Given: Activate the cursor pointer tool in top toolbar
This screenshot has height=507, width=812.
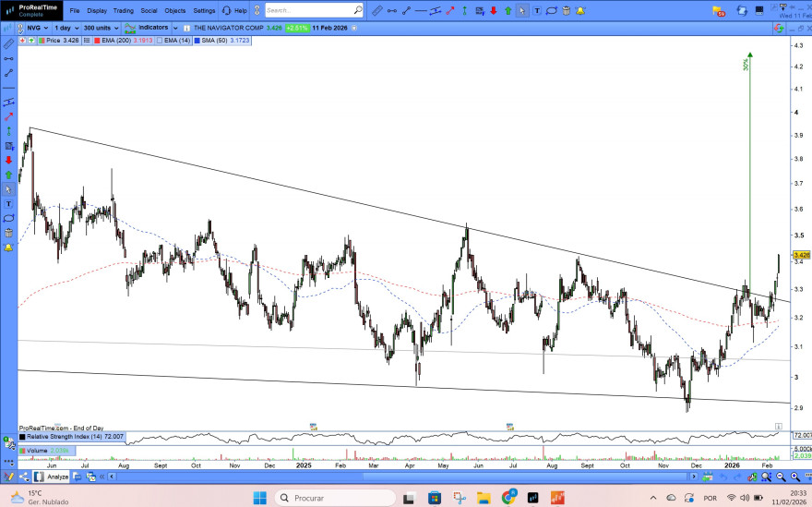Looking at the screenshot, I should 522,11.
